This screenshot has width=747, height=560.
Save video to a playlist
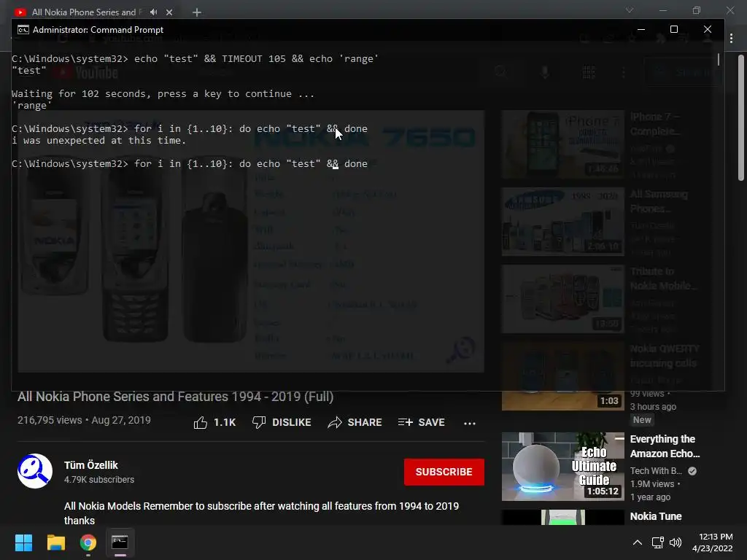(x=421, y=422)
